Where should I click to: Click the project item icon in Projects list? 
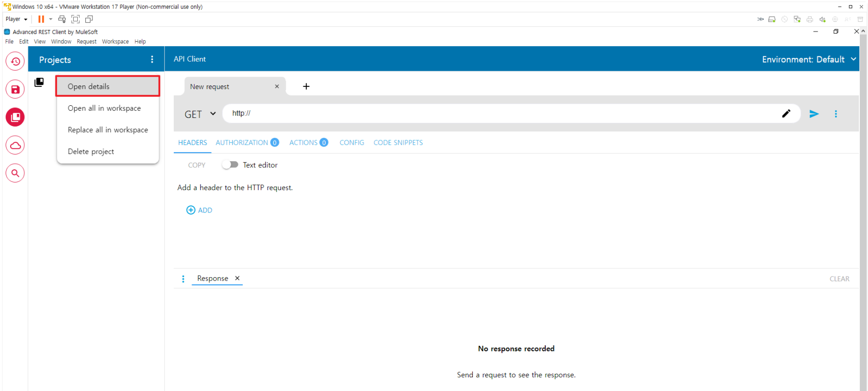tap(39, 82)
